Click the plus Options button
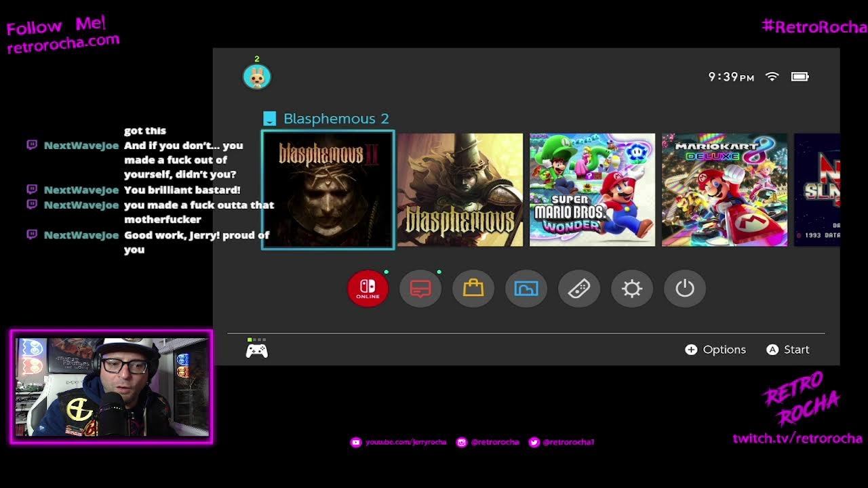 click(x=715, y=350)
